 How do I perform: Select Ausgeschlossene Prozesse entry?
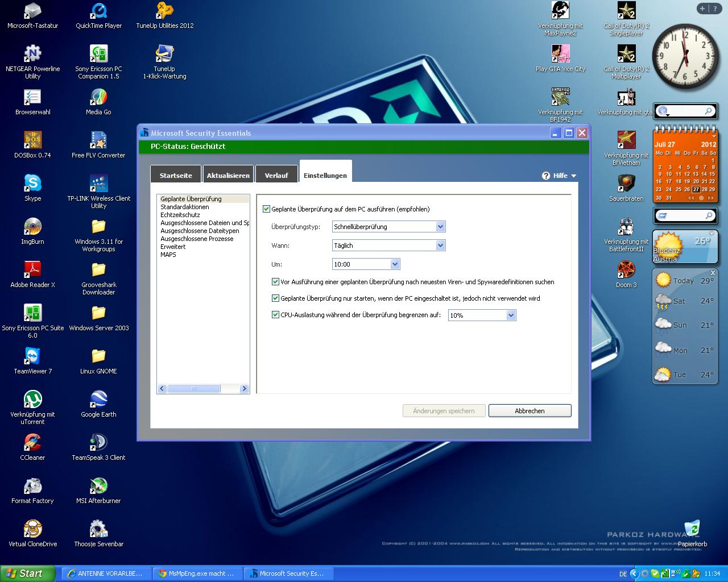(197, 239)
